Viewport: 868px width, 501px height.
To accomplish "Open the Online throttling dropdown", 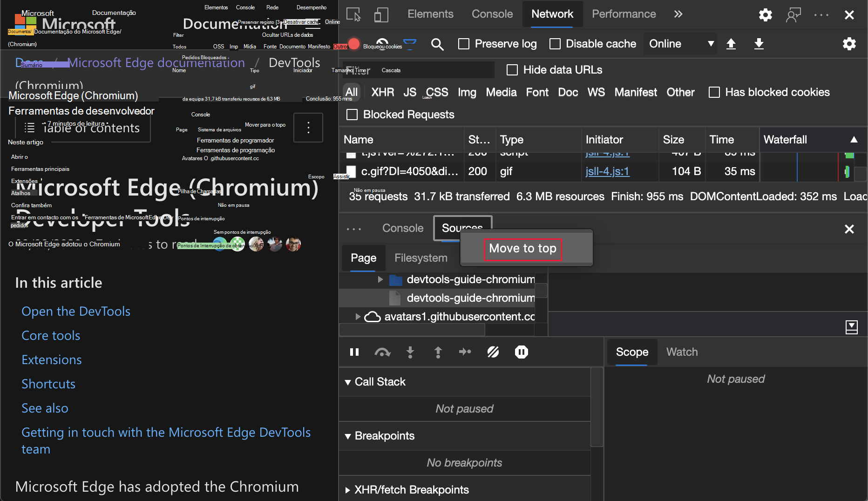I will (680, 44).
